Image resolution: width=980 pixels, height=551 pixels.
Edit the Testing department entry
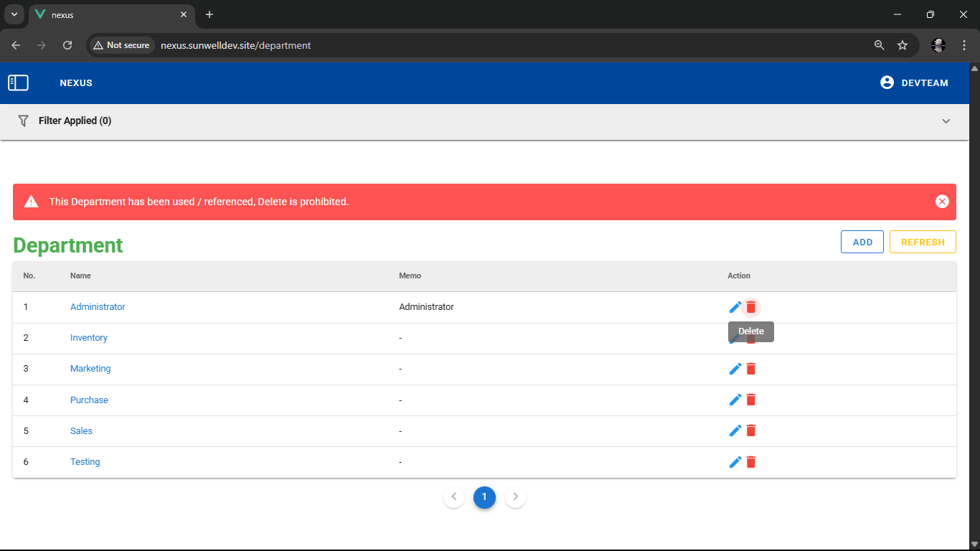(735, 462)
